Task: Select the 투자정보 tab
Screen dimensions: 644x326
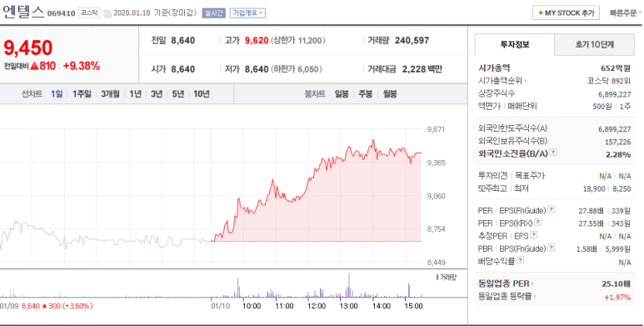Action: tap(515, 45)
